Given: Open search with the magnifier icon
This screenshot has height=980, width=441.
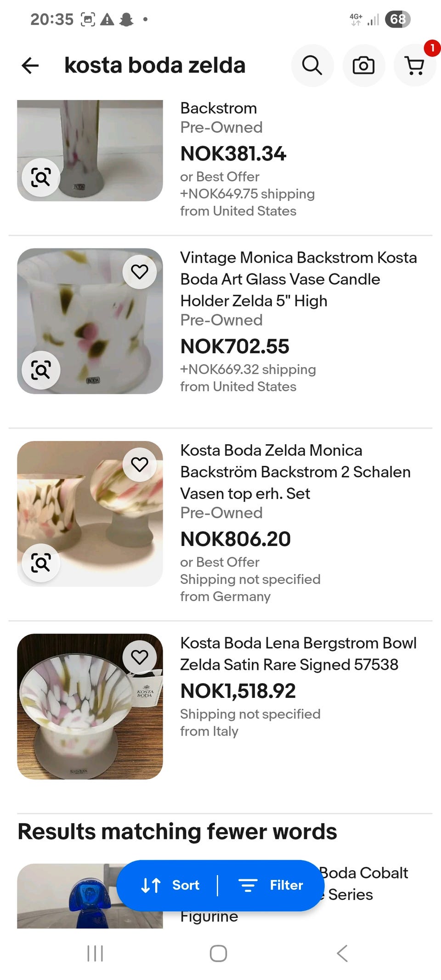Looking at the screenshot, I should pos(312,65).
